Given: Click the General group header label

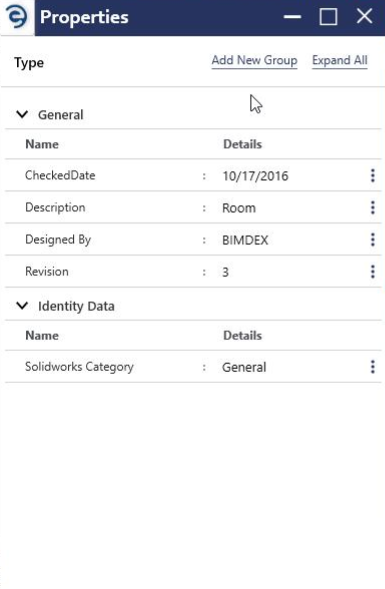Looking at the screenshot, I should click(x=60, y=115).
